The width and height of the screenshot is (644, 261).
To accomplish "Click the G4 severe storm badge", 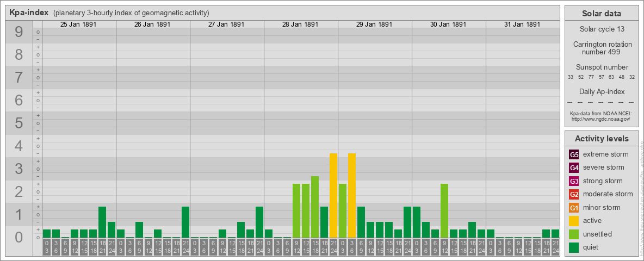I will pyautogui.click(x=574, y=168).
